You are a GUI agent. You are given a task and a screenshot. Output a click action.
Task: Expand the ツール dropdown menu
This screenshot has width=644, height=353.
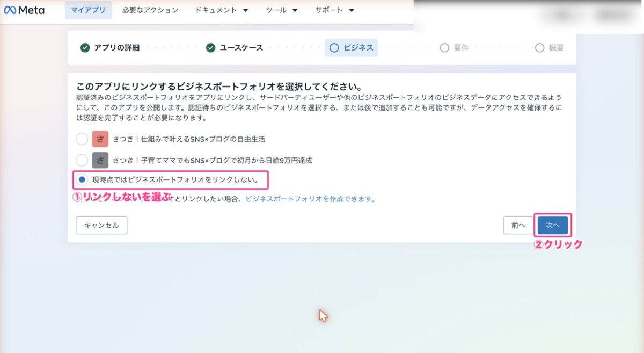[282, 10]
